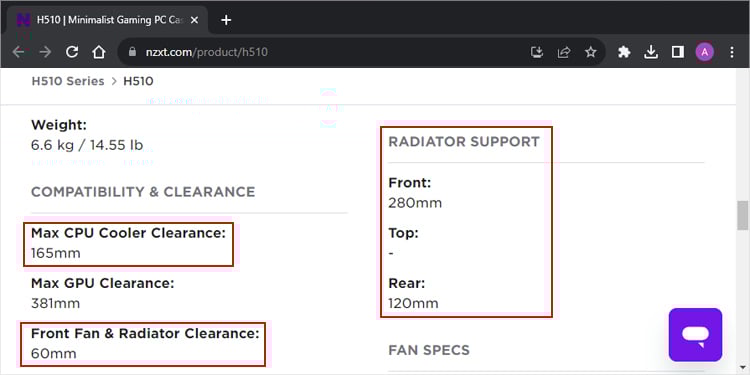
Task: Select the 381mm GPU clearance value
Action: point(55,304)
